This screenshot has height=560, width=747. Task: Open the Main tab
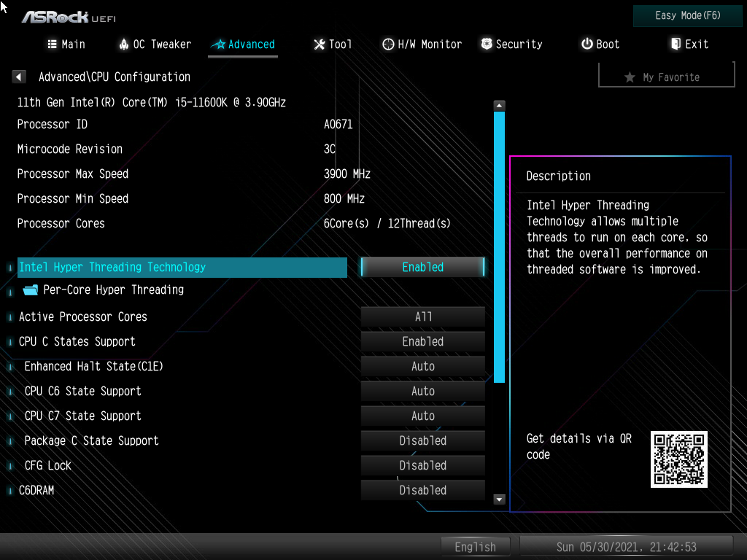point(66,44)
